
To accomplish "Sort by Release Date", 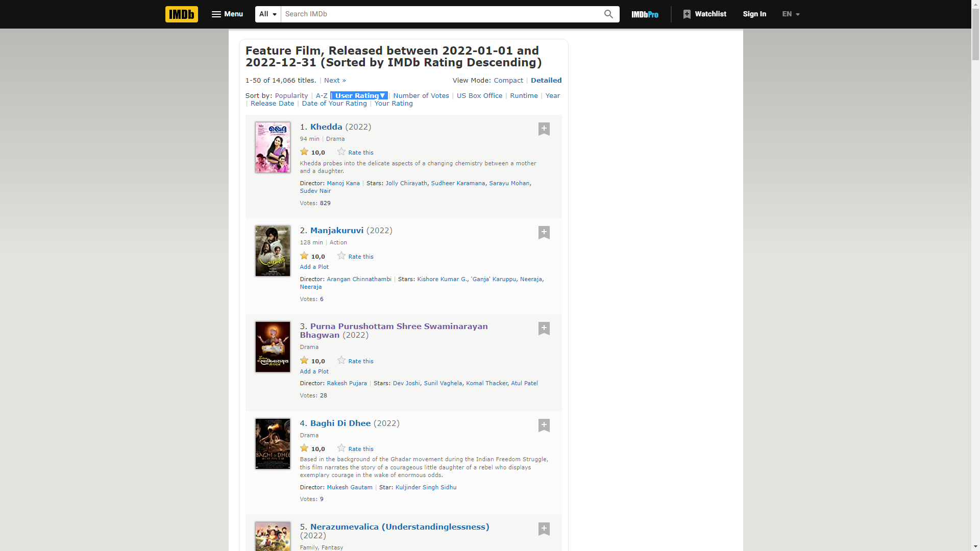I will pos(272,103).
